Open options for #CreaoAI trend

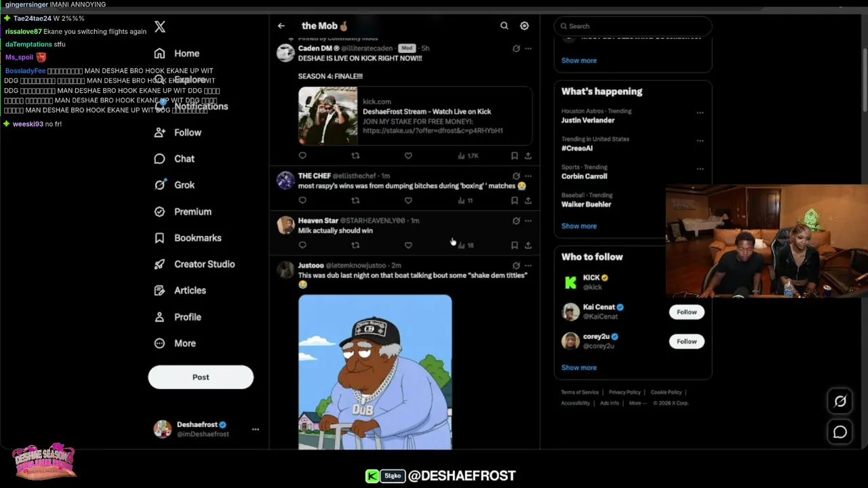tap(700, 141)
